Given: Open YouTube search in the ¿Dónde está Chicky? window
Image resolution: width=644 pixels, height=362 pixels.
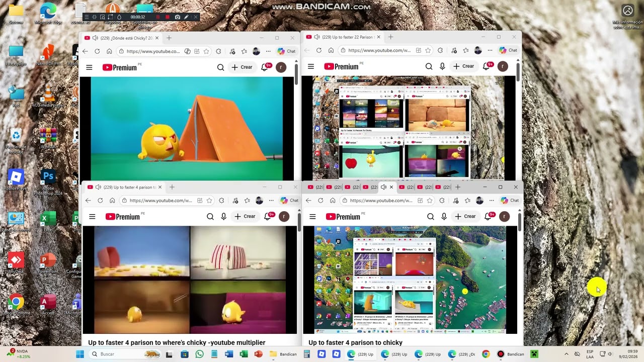Looking at the screenshot, I should tap(220, 67).
